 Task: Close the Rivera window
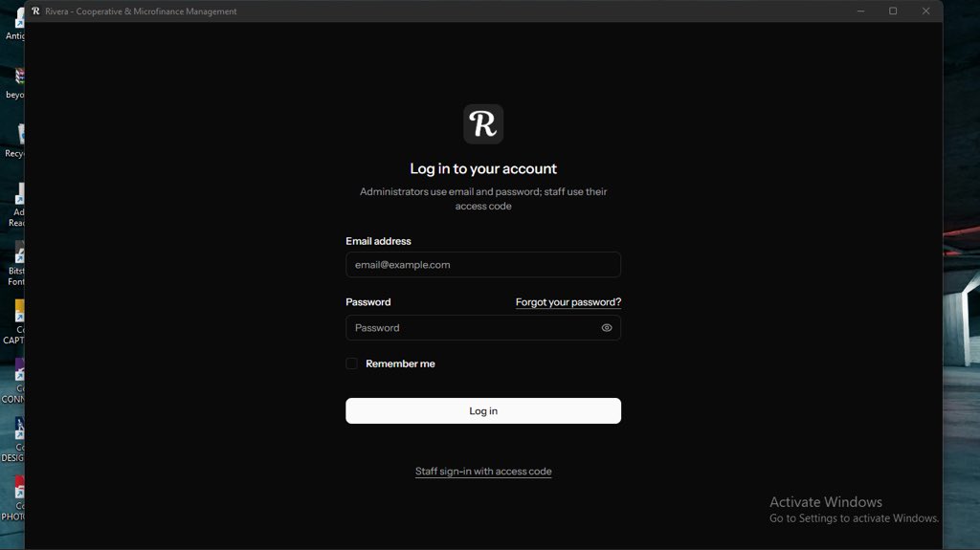[925, 11]
